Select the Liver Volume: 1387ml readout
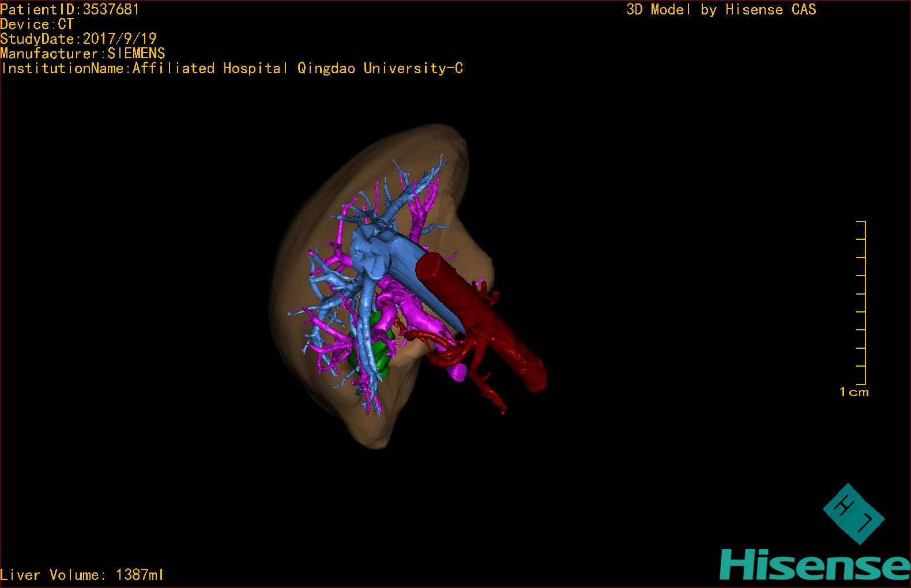 [82, 575]
